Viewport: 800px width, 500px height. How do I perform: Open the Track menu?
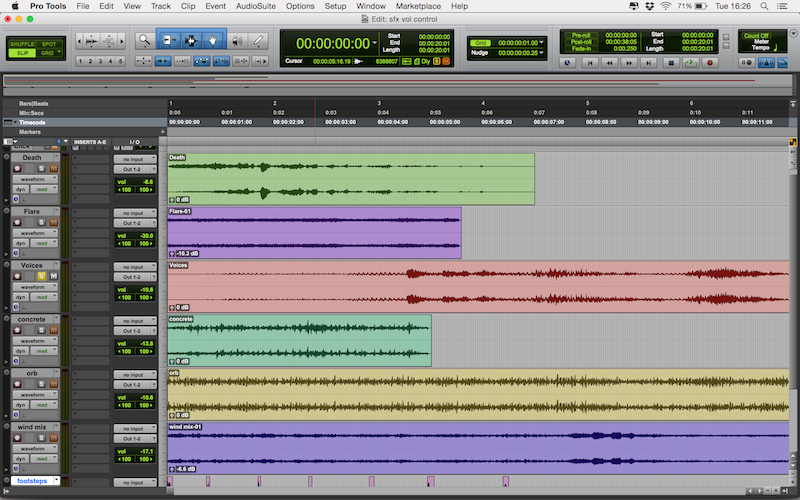pyautogui.click(x=161, y=6)
